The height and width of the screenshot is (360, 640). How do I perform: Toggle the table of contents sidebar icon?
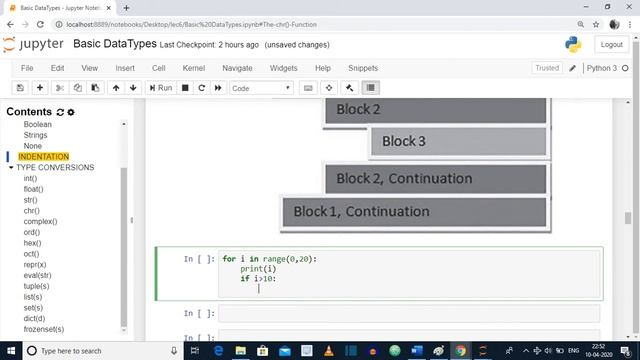371,88
